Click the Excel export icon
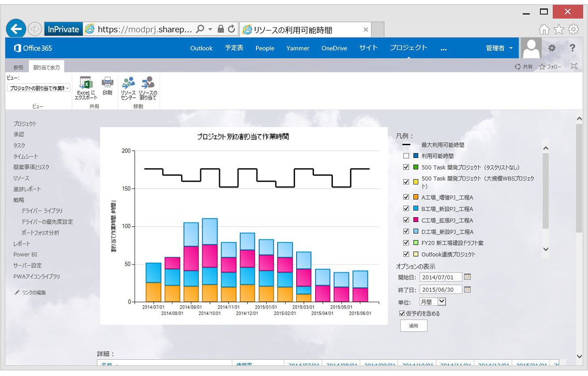Viewport: 588px width, 376px height. [x=85, y=83]
